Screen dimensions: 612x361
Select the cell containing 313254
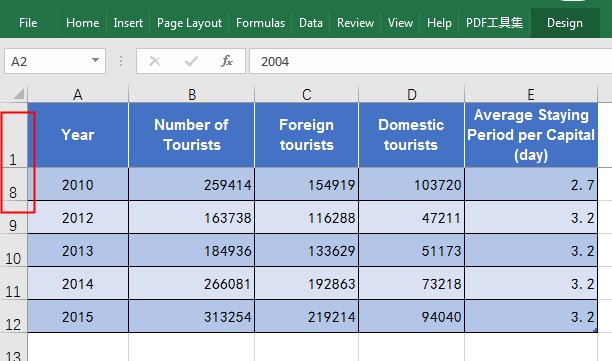192,317
